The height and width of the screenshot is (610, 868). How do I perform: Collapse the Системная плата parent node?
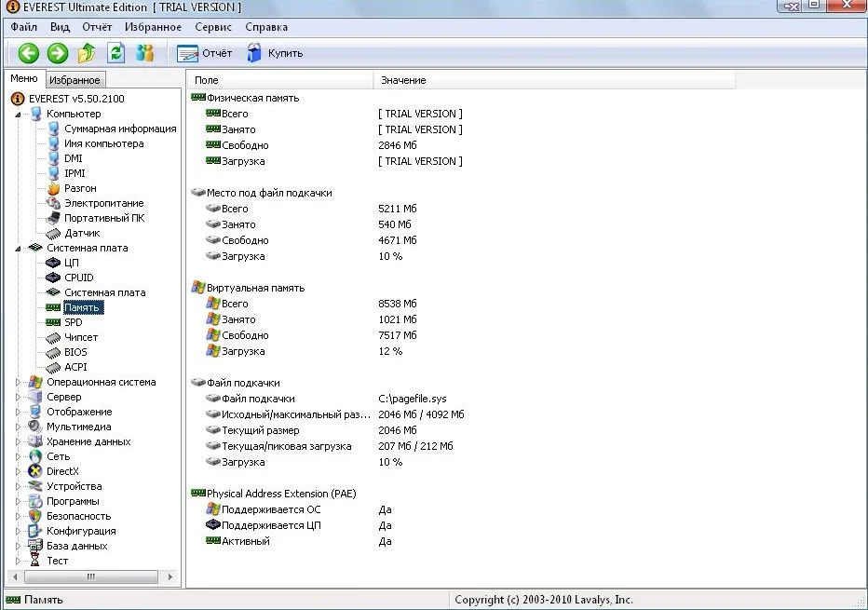pos(18,249)
